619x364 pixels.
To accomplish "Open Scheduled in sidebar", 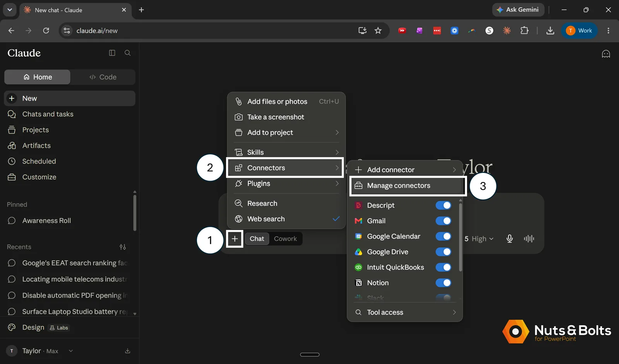I will click(x=70, y=161).
